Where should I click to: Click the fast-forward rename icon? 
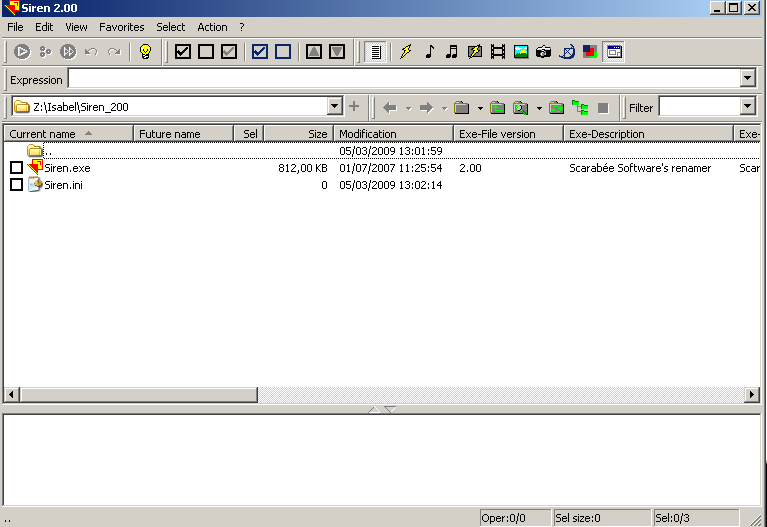click(68, 51)
